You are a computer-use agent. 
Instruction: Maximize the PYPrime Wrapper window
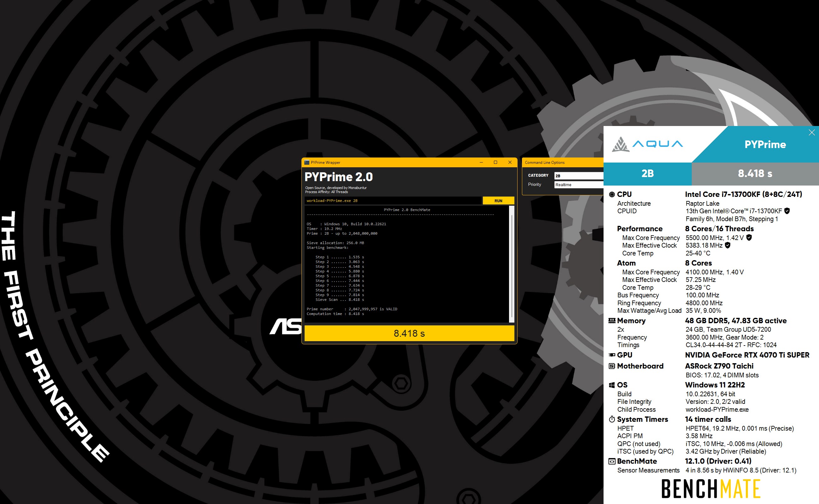click(x=496, y=162)
